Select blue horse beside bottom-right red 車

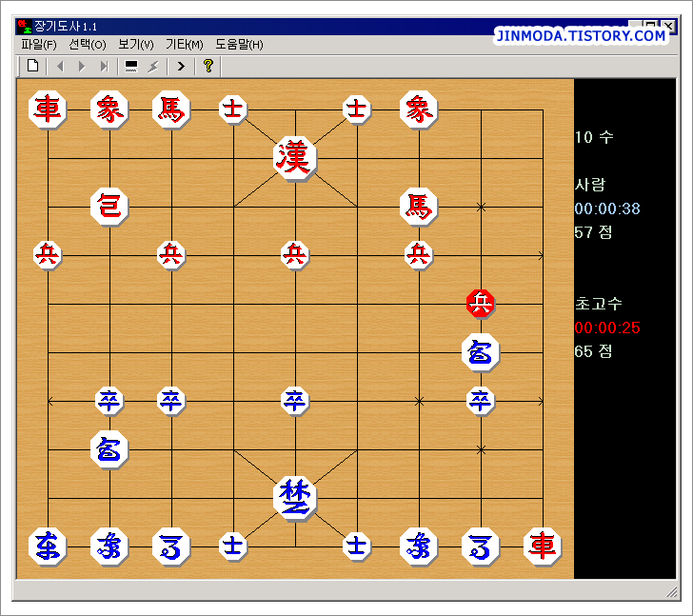pos(481,547)
